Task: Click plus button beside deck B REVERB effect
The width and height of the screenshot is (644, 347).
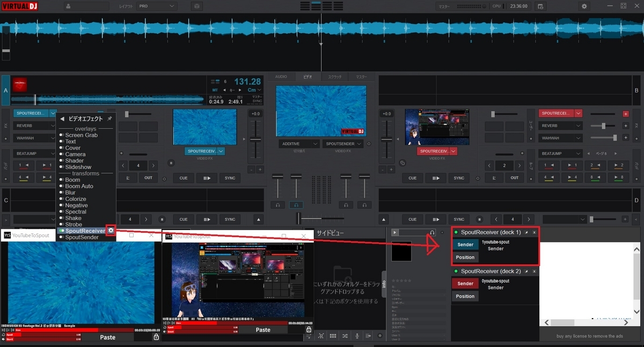Action: point(625,125)
